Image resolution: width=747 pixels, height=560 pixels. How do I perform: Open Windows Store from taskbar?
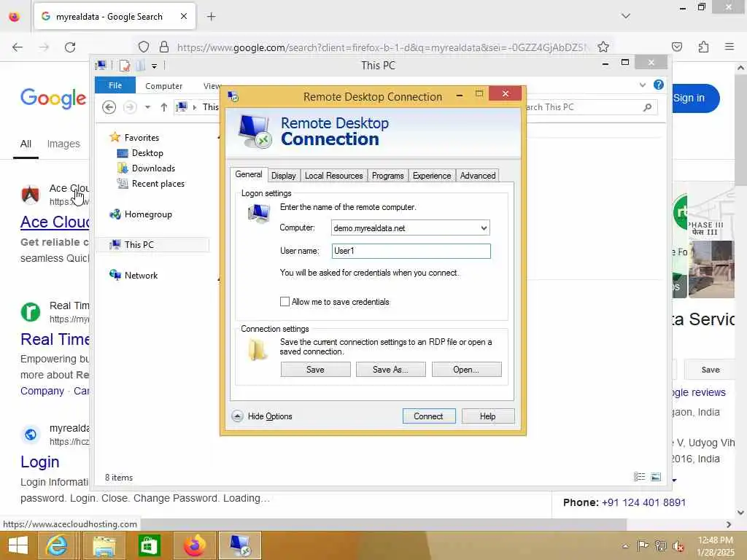pos(149,545)
